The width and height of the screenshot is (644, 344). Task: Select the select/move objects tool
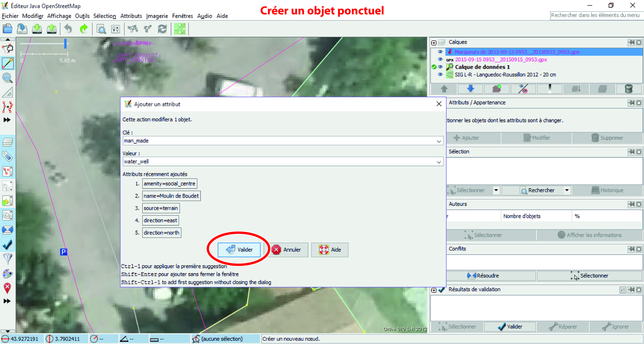coord(7,48)
